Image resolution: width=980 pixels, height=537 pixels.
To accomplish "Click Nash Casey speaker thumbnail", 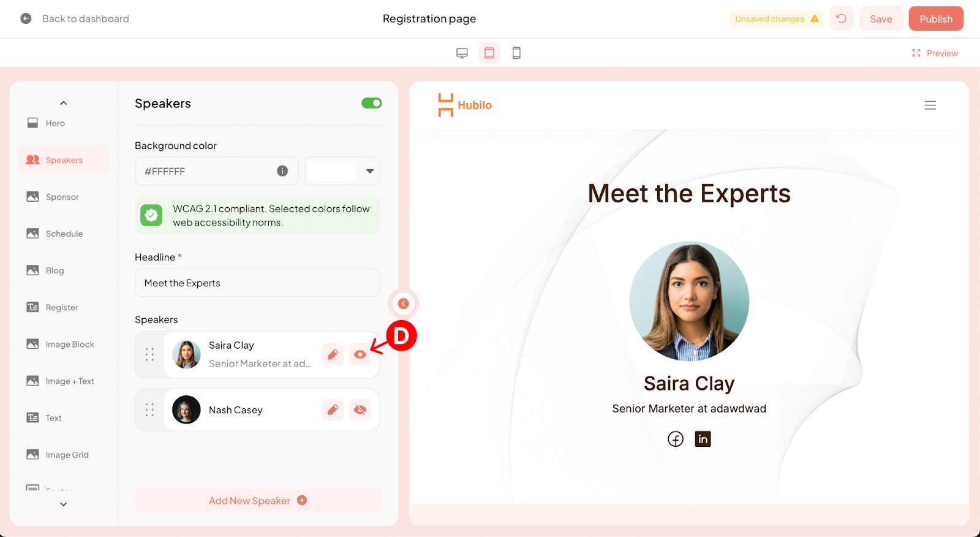I will pos(186,409).
